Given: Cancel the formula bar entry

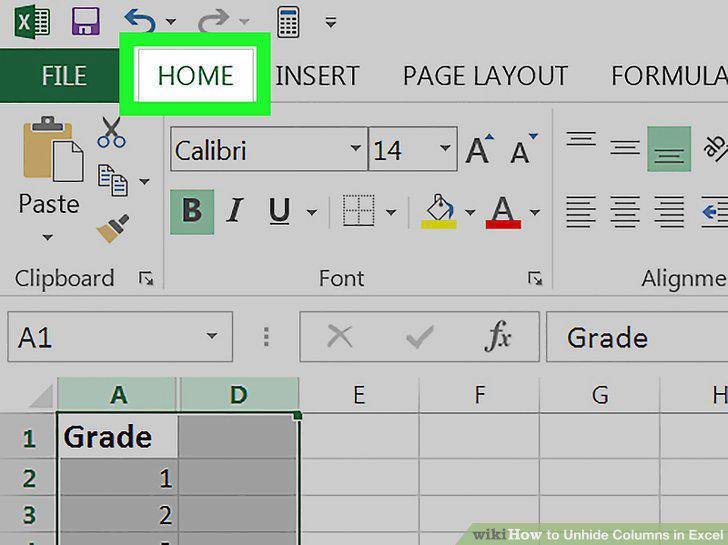Looking at the screenshot, I should (340, 336).
